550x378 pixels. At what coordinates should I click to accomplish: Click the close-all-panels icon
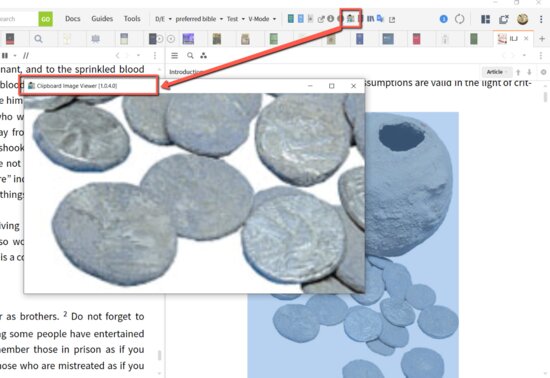pos(504,19)
